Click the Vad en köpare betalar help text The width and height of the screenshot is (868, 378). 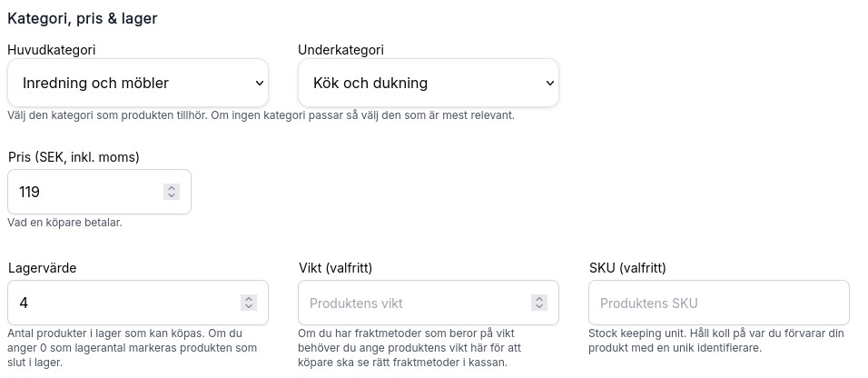pos(64,222)
